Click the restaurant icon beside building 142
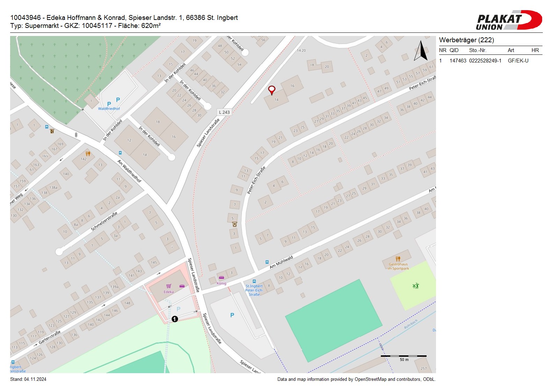Image resolution: width=554 pixels, height=392 pixels. (x=88, y=154)
